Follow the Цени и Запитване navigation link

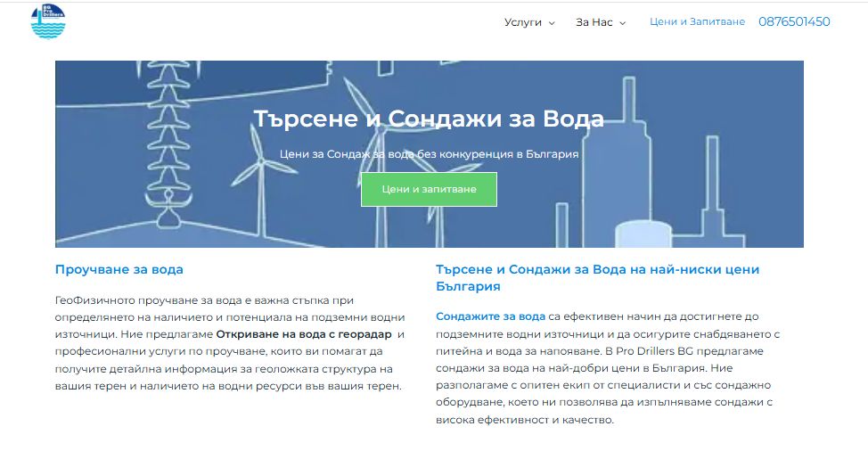[x=697, y=22]
